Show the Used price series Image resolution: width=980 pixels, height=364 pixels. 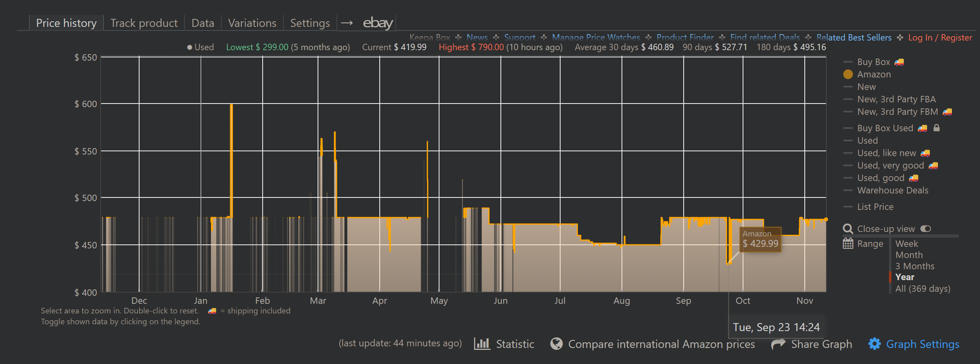coord(867,140)
